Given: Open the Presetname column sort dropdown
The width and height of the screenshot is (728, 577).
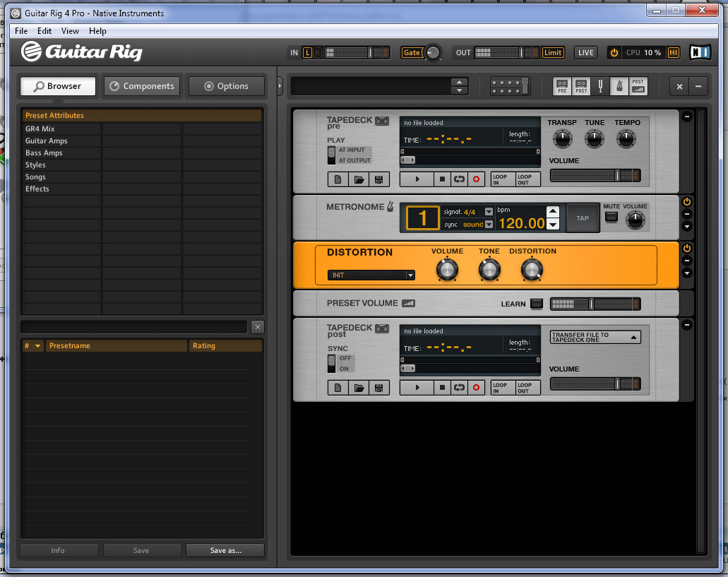Looking at the screenshot, I should click(37, 346).
